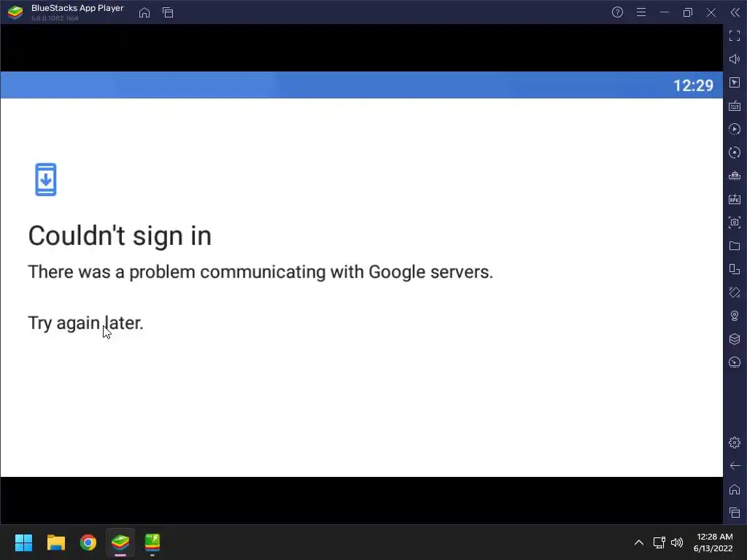The width and height of the screenshot is (747, 560).
Task: Minimize the BlueStacks window
Action: pos(665,12)
